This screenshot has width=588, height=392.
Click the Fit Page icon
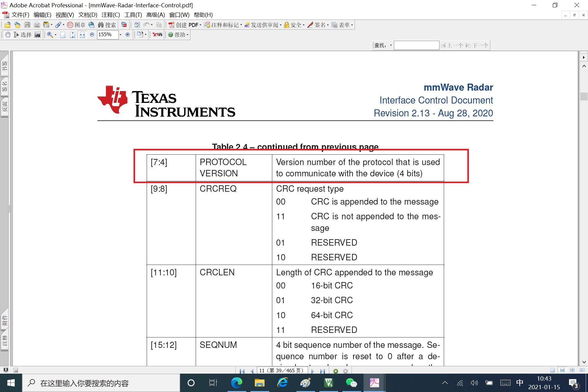coord(73,35)
